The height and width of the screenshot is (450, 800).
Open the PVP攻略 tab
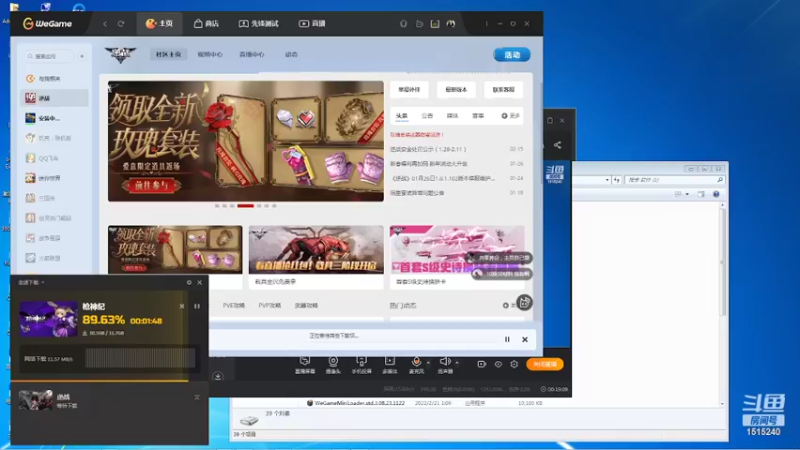tap(269, 306)
